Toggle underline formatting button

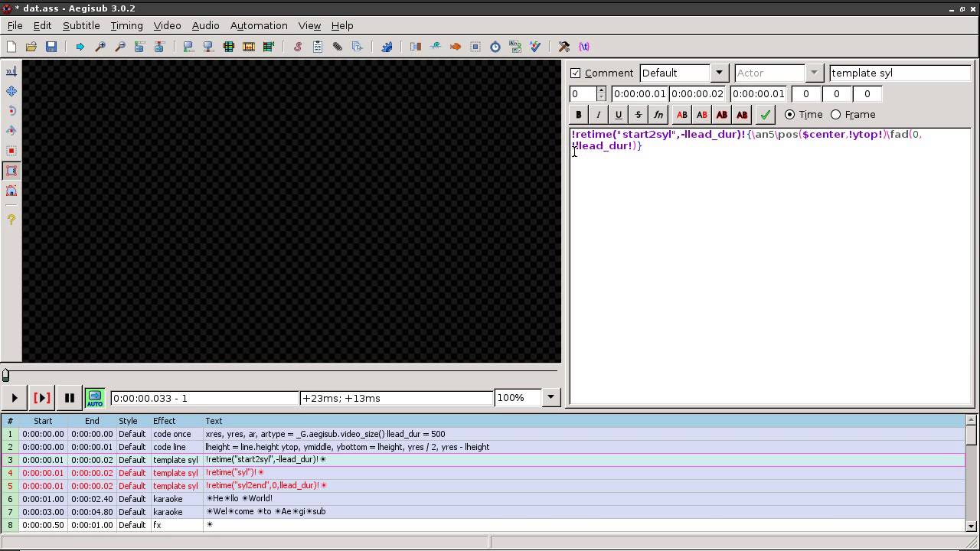tap(619, 115)
